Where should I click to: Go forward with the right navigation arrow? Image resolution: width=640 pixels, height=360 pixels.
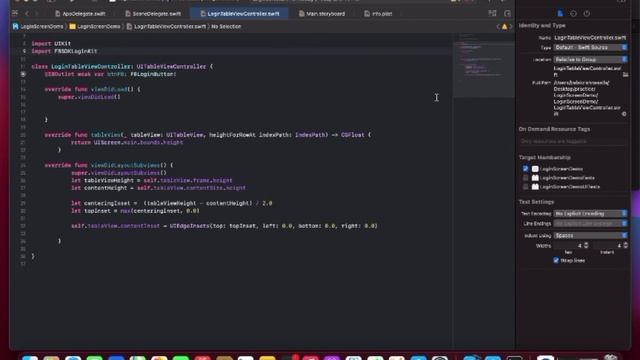(36, 13)
